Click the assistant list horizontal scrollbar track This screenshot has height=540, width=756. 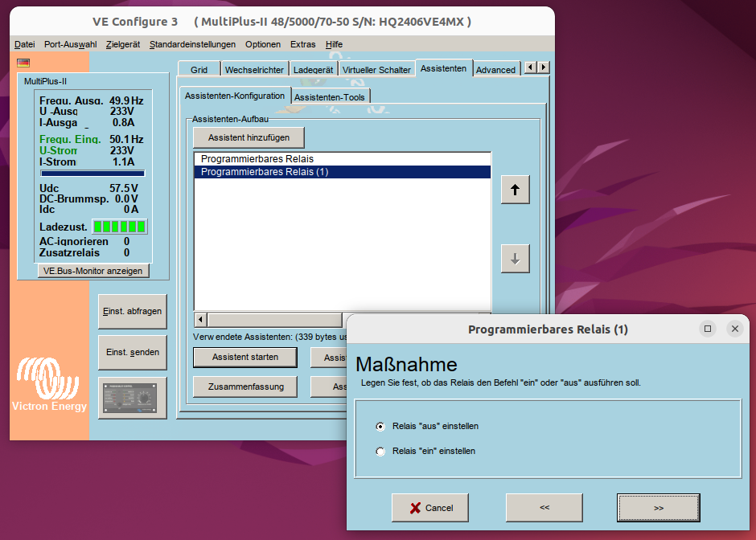pyautogui.click(x=275, y=319)
